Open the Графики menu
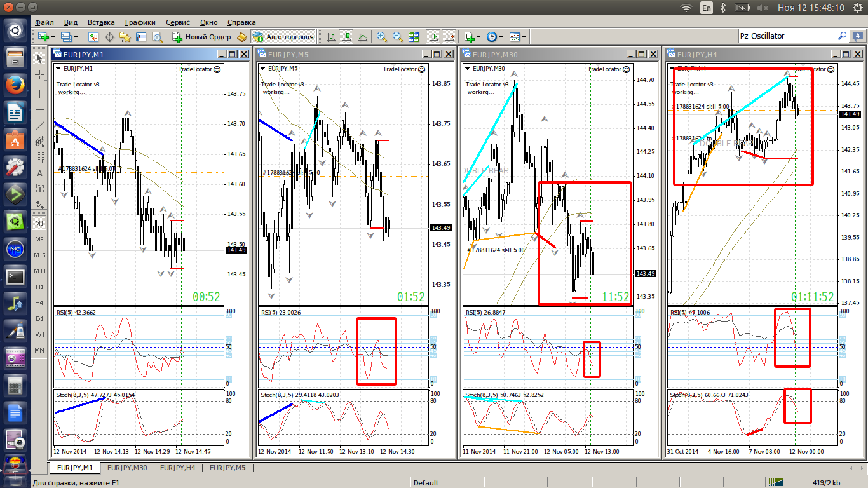This screenshot has height=488, width=868. pyautogui.click(x=140, y=22)
